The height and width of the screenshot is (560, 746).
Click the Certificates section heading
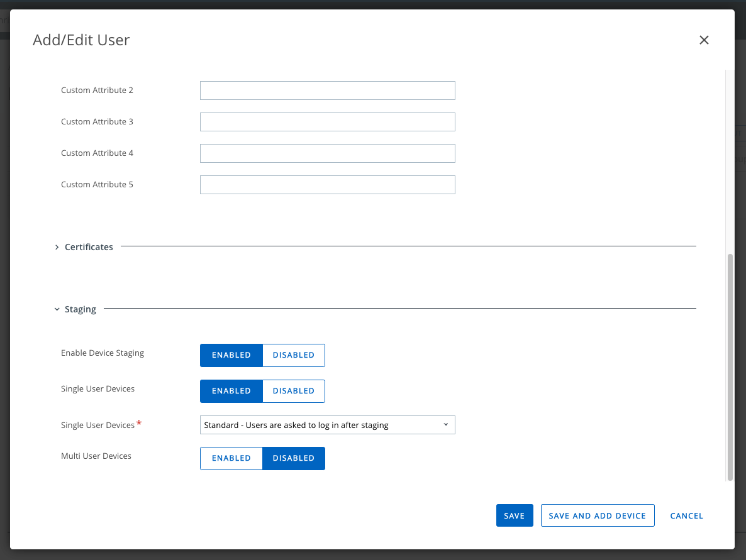point(89,247)
